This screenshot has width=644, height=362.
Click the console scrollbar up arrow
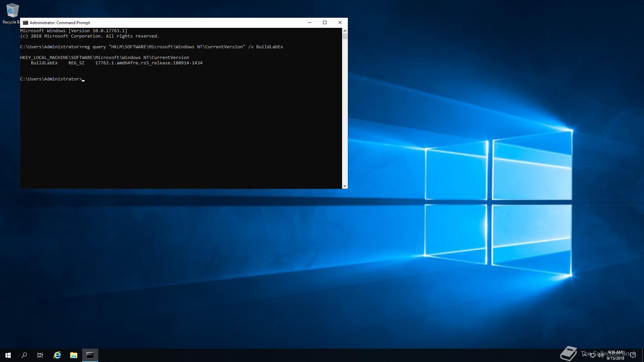pos(345,31)
